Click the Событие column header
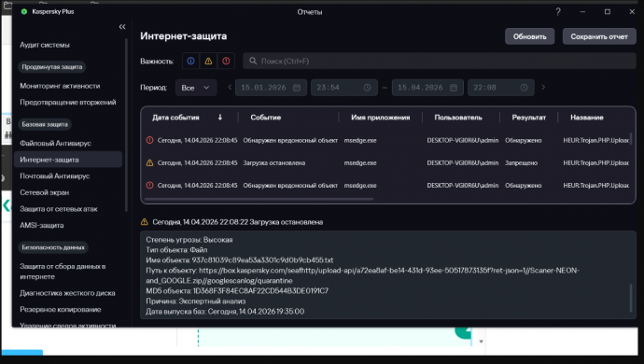The height and width of the screenshot is (364, 644). point(266,118)
